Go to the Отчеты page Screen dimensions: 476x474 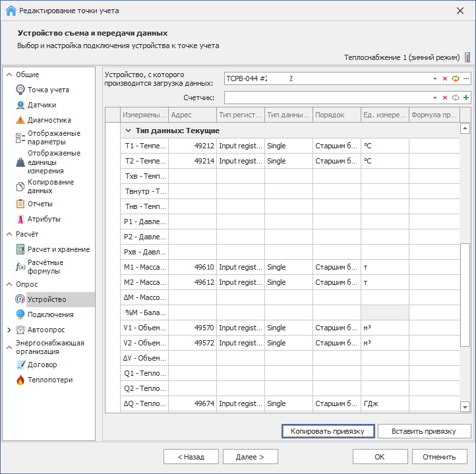click(x=40, y=204)
